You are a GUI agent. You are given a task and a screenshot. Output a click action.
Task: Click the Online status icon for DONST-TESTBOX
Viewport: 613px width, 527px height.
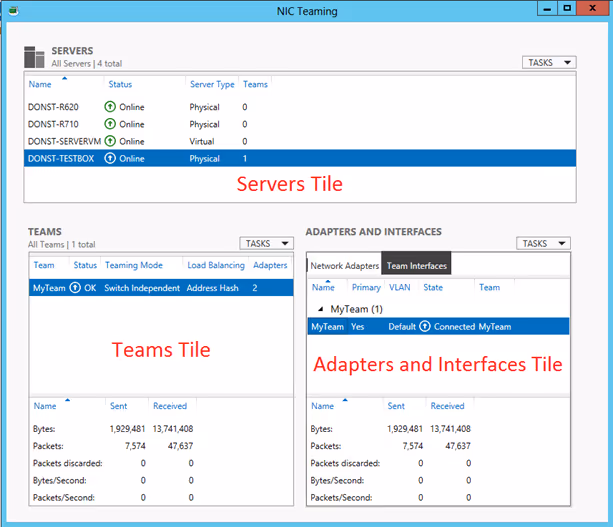point(110,158)
